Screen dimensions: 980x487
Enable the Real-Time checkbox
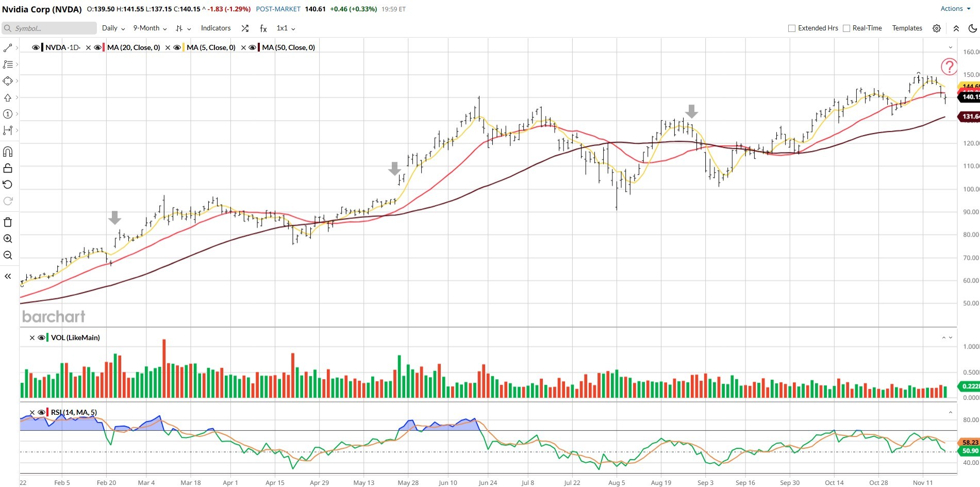846,28
